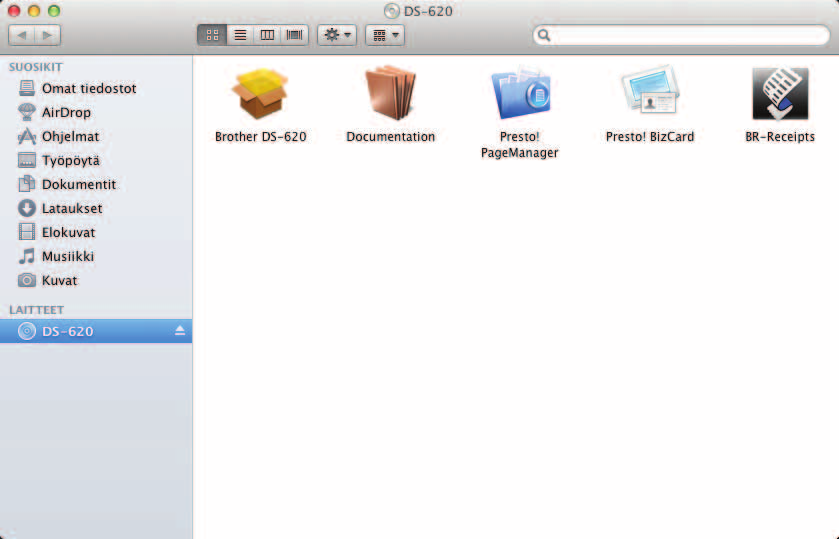Switch to column view
Screen dimensions: 839x539
pos(267,35)
